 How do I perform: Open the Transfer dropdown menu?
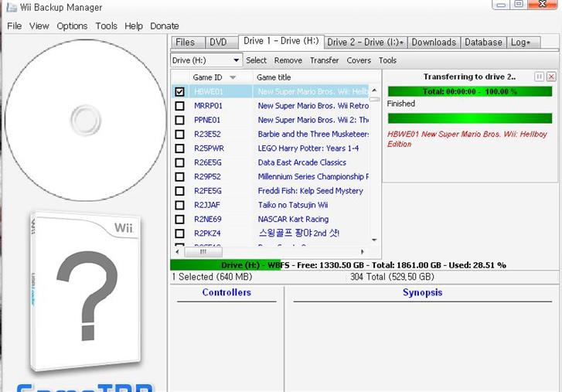pos(324,60)
